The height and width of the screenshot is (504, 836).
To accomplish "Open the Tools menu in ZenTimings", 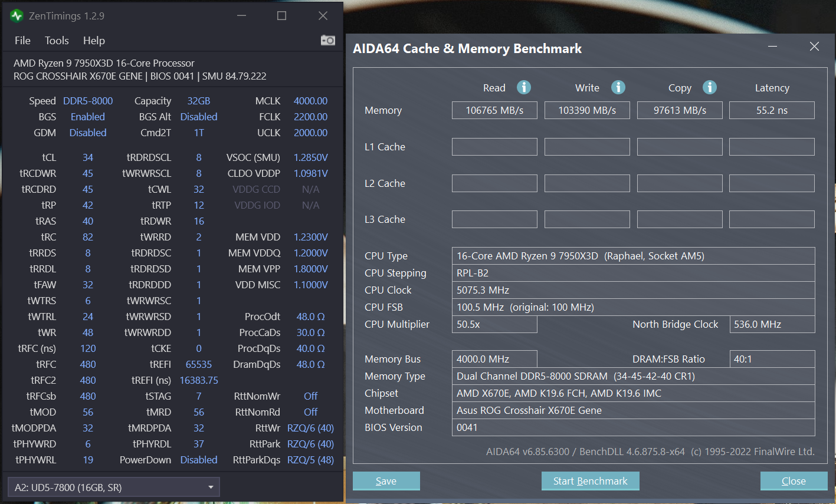I will pos(57,41).
